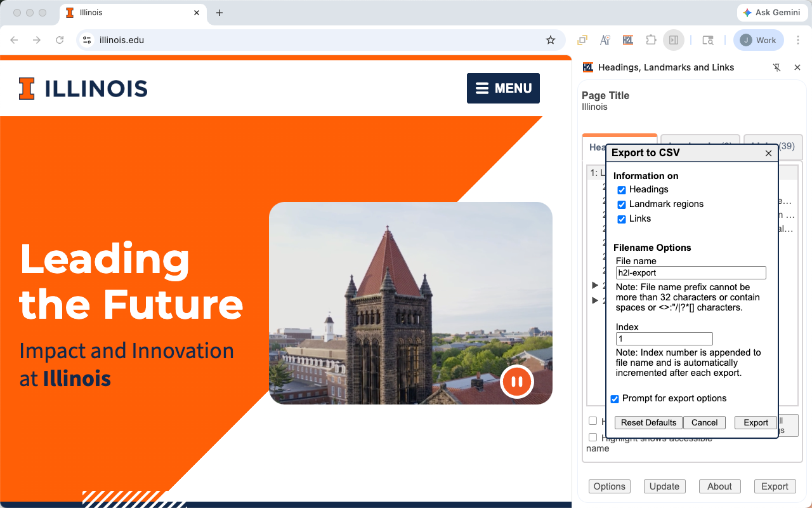The height and width of the screenshot is (508, 812).
Task: Click the "Leading the Future" heading
Action: click(x=131, y=281)
